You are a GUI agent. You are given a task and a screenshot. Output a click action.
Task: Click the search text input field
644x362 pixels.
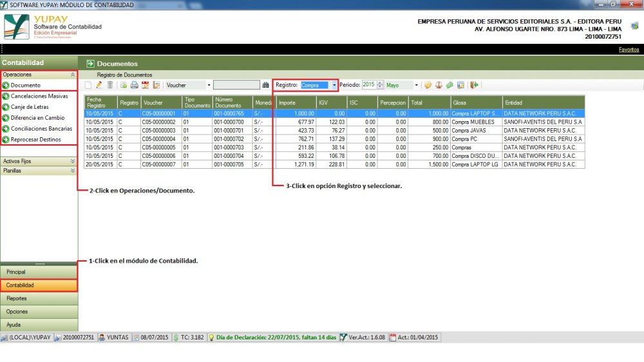click(x=236, y=85)
